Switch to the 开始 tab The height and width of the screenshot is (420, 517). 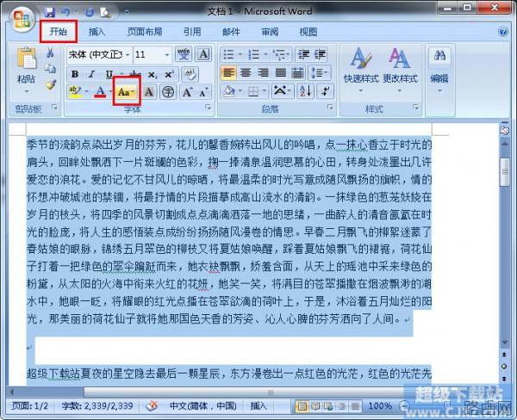[59, 32]
